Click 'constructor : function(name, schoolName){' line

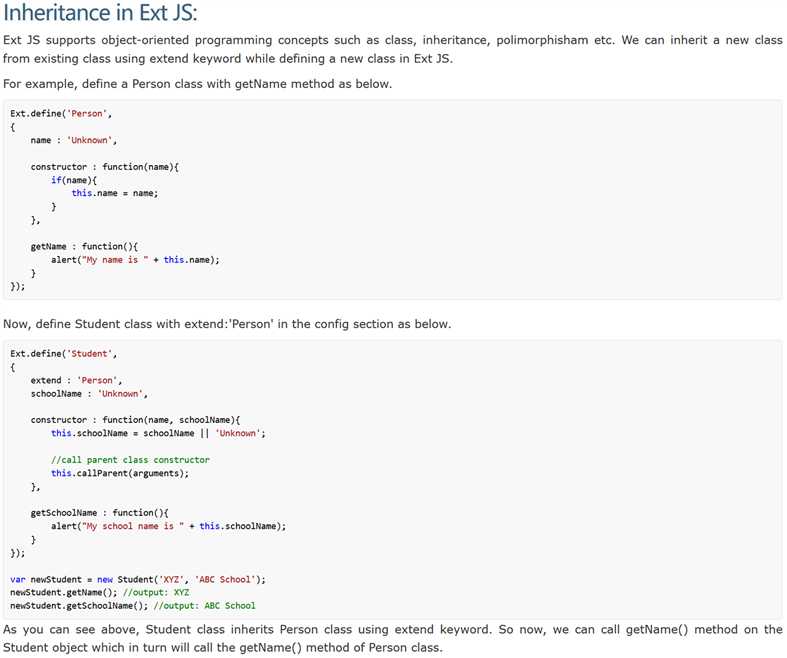[135, 420]
